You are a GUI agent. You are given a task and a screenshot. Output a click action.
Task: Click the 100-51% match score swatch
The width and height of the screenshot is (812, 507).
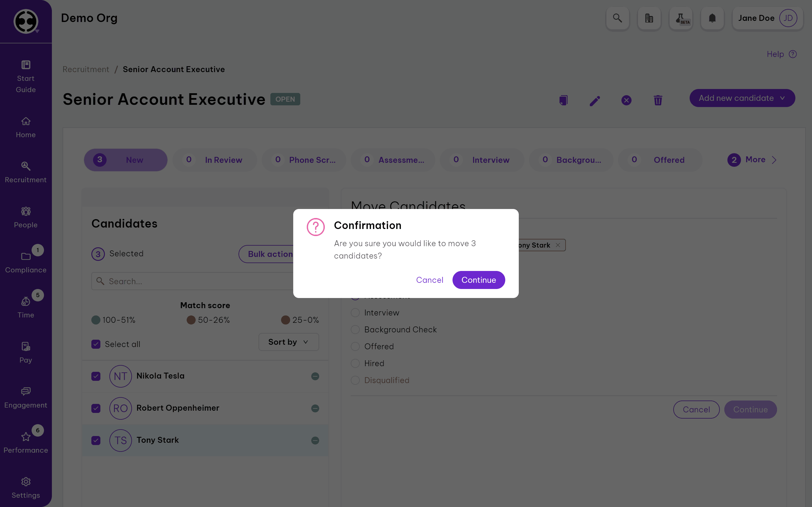96,320
